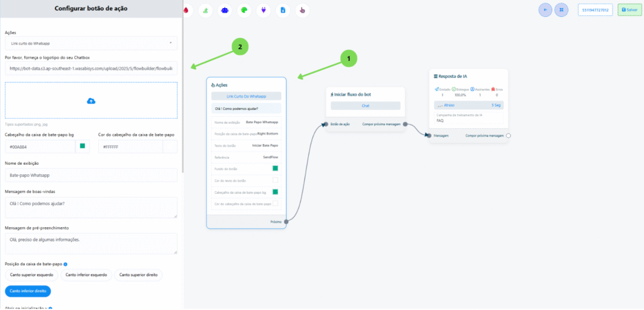The width and height of the screenshot is (644, 310).
Task: Click the Mensagem de boas-vindas text area
Action: point(91,208)
